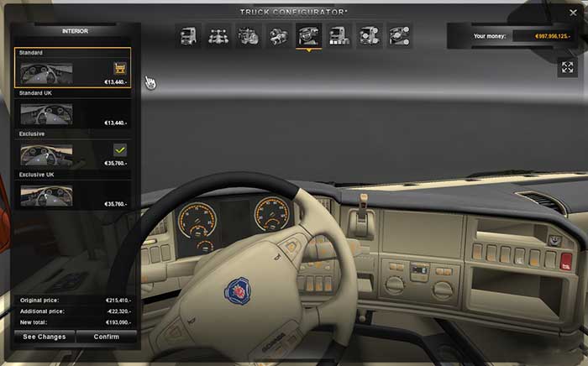The height and width of the screenshot is (366, 588).
Task: Click the See Changes button
Action: click(45, 337)
